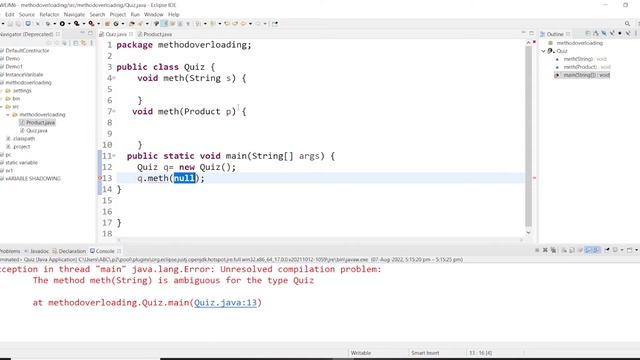
Task: Close the Quiz.java editor tab
Action: coord(131,34)
